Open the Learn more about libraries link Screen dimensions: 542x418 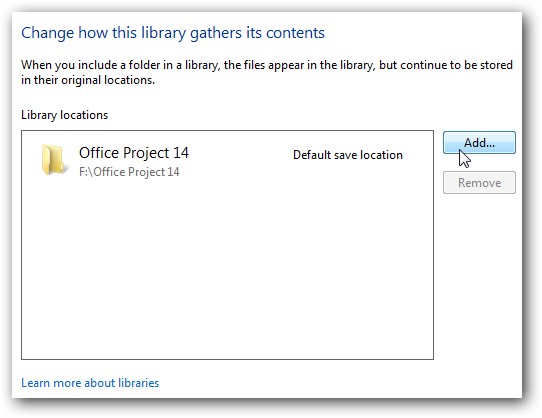pyautogui.click(x=90, y=383)
